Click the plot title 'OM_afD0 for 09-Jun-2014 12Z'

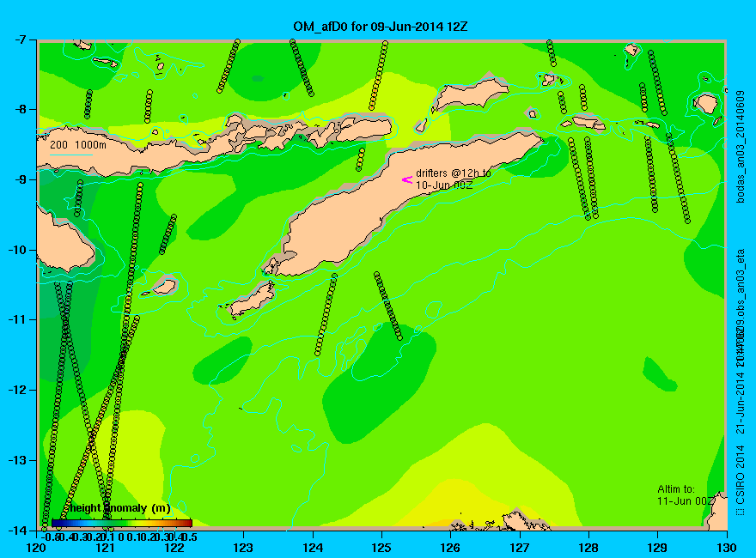pos(381,26)
